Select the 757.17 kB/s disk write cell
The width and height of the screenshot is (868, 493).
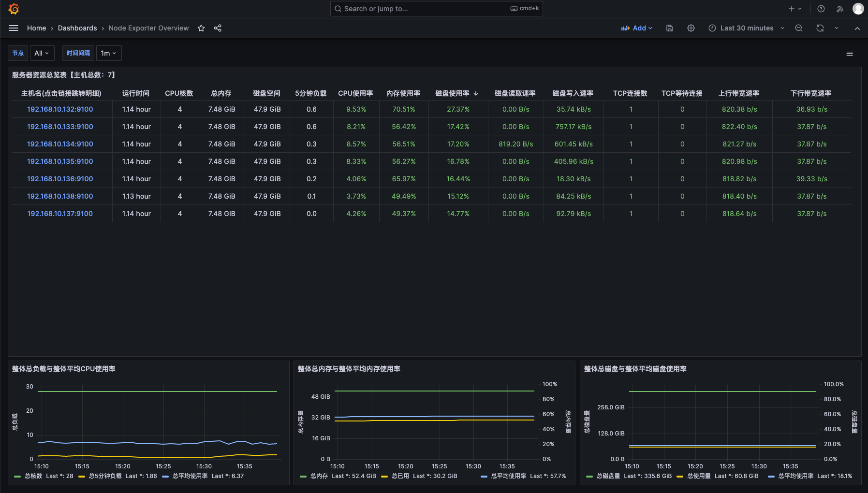574,127
